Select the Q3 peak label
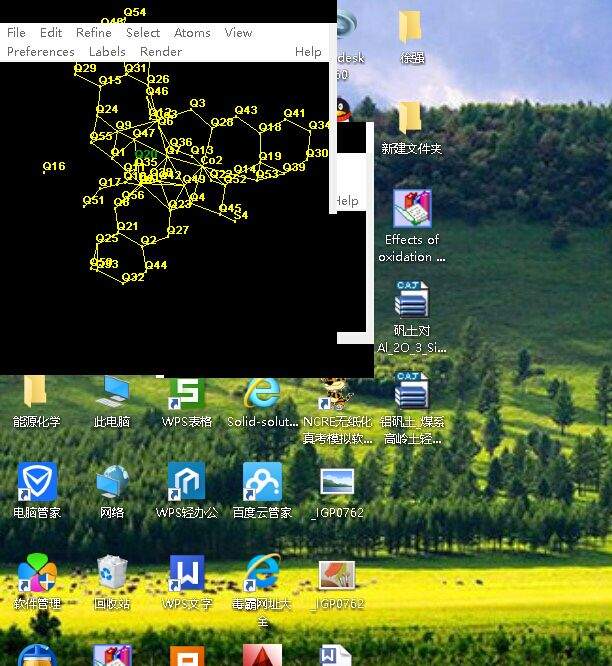 (x=197, y=103)
